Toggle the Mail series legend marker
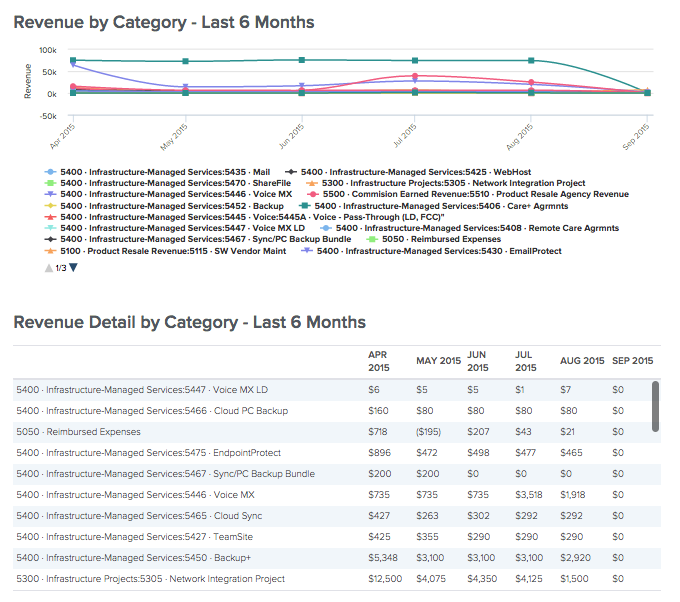The height and width of the screenshot is (602, 680). point(49,172)
